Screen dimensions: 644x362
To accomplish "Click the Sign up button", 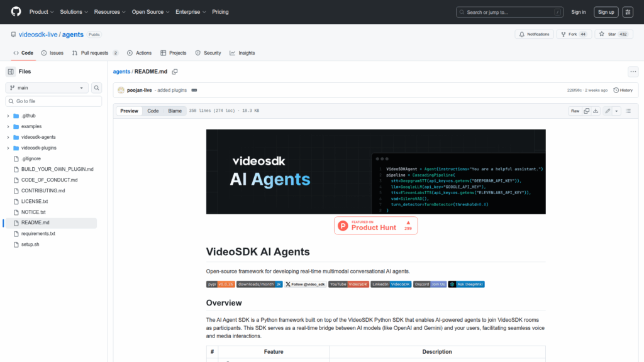I will coord(606,12).
